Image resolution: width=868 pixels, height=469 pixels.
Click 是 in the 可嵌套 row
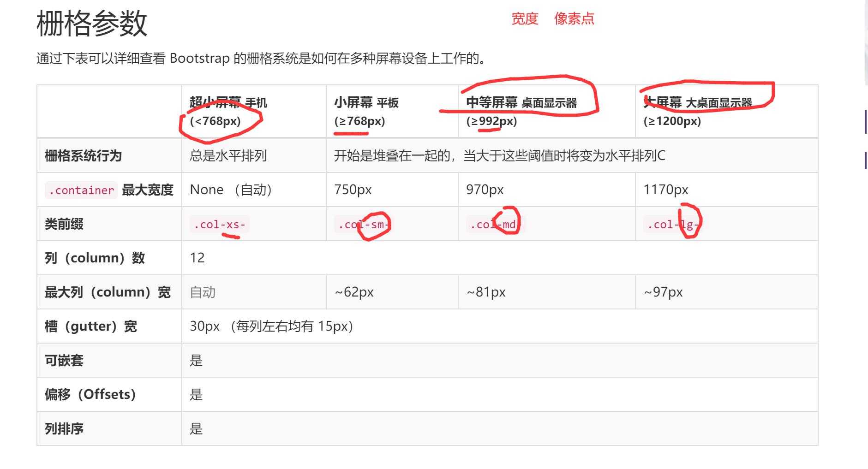196,361
